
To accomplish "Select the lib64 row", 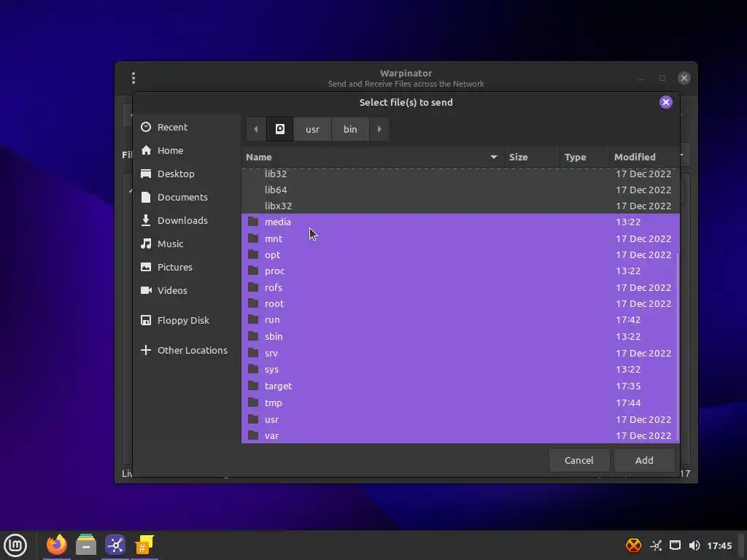I will pyautogui.click(x=460, y=190).
